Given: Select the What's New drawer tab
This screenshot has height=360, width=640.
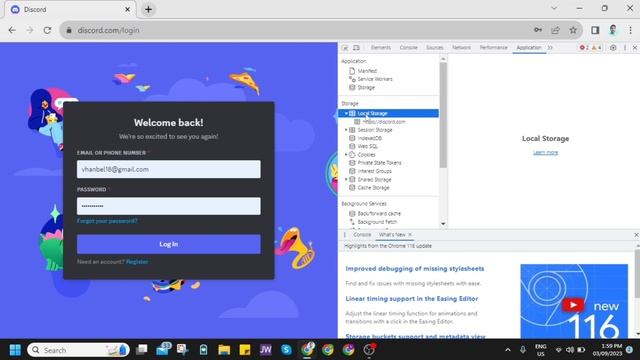Looking at the screenshot, I should (x=392, y=235).
